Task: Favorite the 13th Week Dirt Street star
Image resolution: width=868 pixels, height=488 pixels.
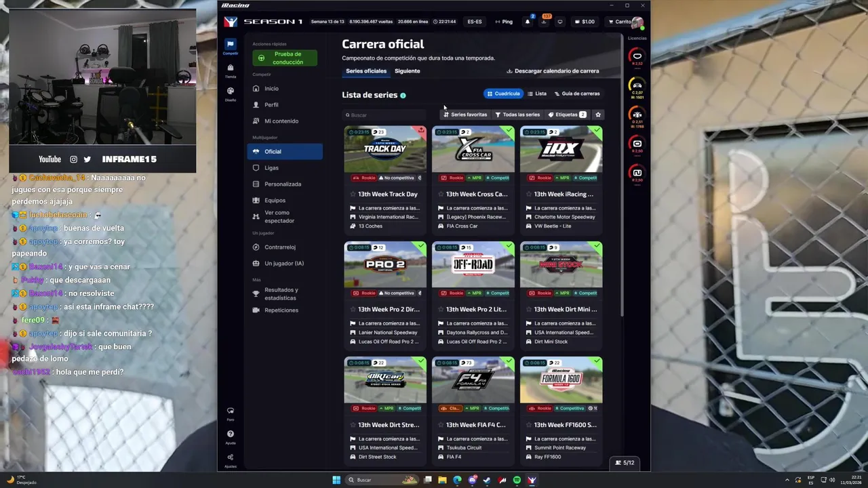Action: 353,425
